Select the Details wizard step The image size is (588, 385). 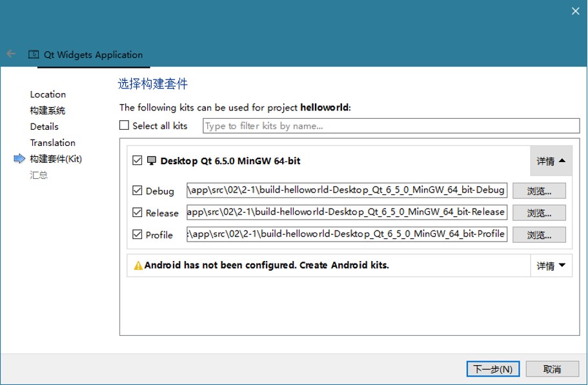[x=45, y=127]
